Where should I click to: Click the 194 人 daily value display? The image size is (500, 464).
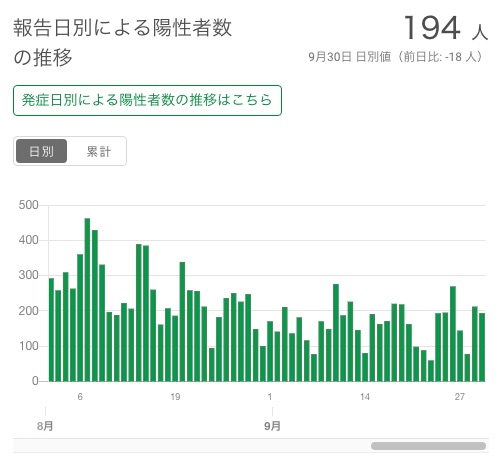(445, 28)
